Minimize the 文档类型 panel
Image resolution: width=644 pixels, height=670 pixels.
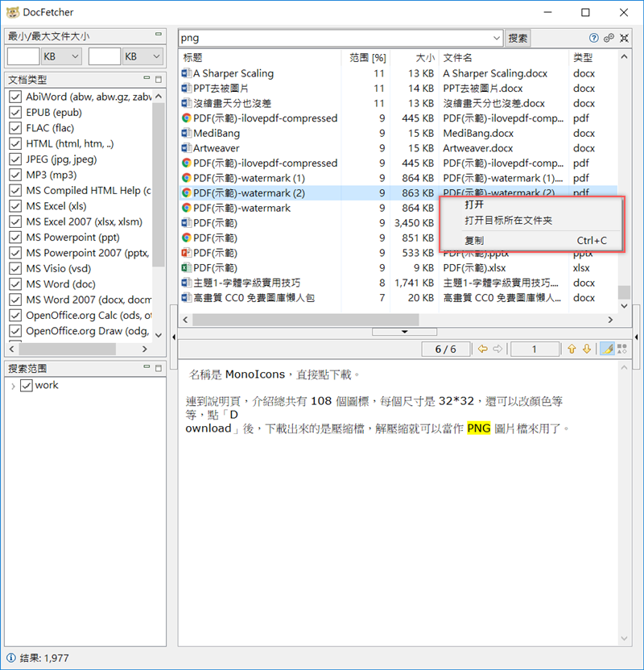[147, 78]
